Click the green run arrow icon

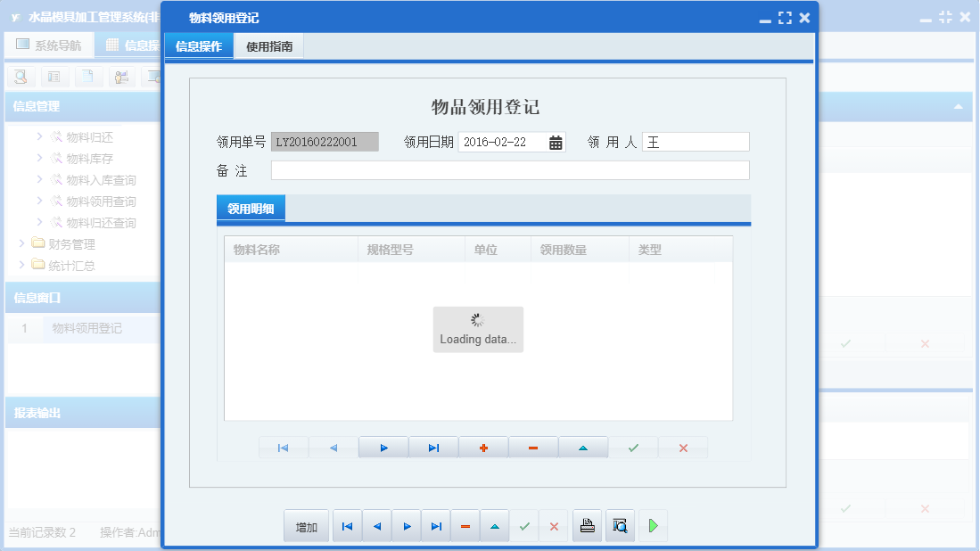point(652,525)
